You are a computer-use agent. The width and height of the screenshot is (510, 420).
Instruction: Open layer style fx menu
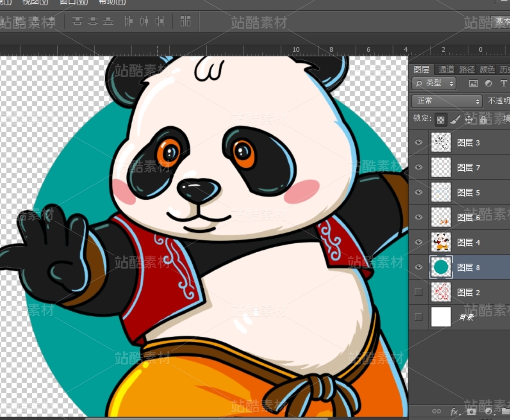point(454,412)
